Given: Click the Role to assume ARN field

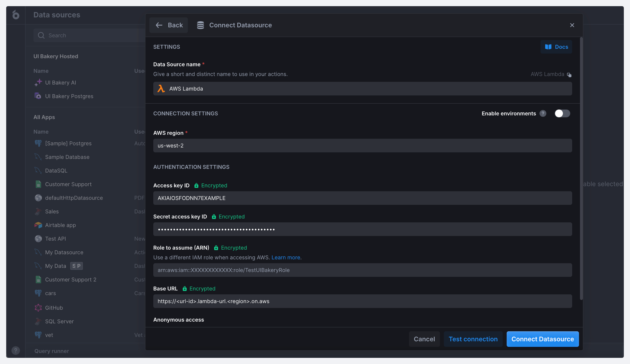Looking at the screenshot, I should tap(363, 270).
